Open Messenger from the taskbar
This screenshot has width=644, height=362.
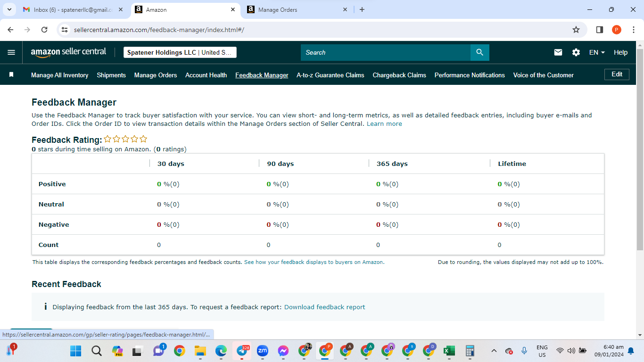(283, 351)
